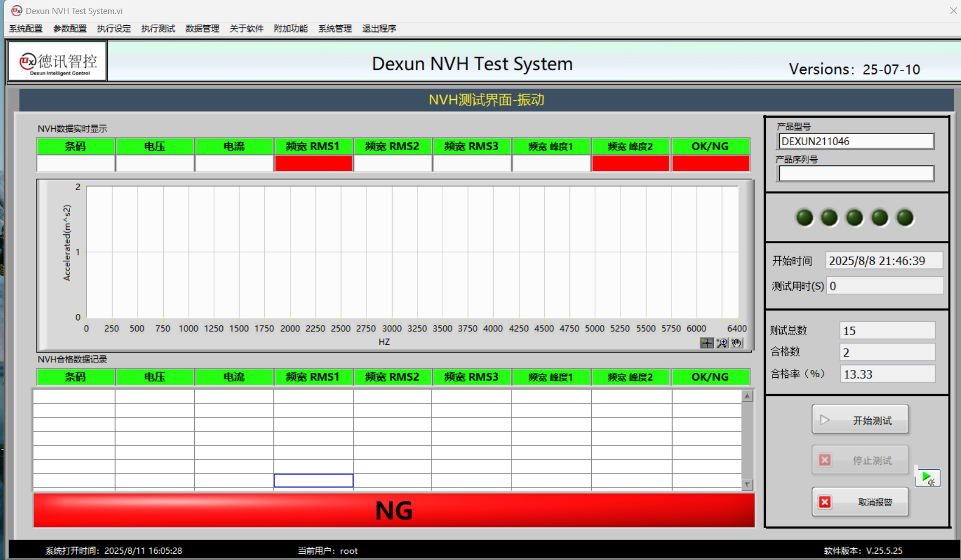This screenshot has width=961, height=560.
Task: Click the empty 产品序列号 input field
Action: coord(856,173)
